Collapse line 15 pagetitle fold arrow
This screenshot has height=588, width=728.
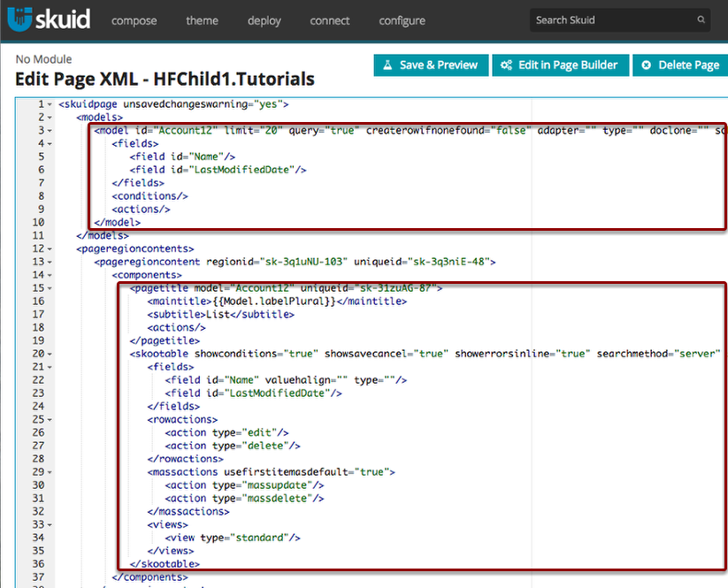tap(50, 288)
